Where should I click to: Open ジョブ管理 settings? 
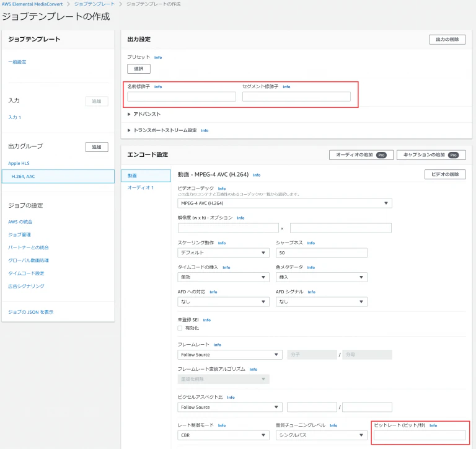tap(19, 235)
